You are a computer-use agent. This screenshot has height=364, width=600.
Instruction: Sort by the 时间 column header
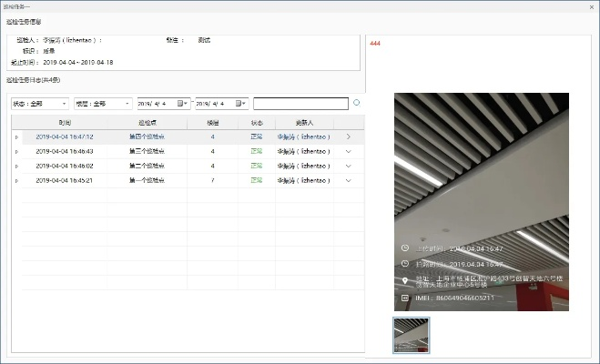65,122
